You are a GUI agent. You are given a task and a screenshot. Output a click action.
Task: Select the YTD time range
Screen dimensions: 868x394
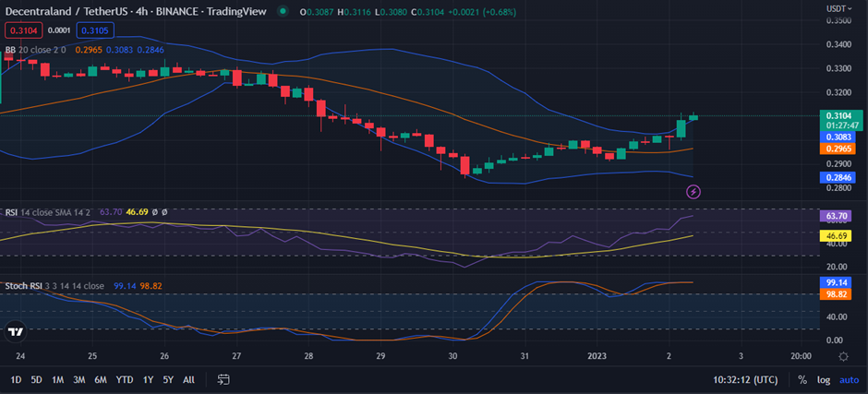[x=125, y=379]
